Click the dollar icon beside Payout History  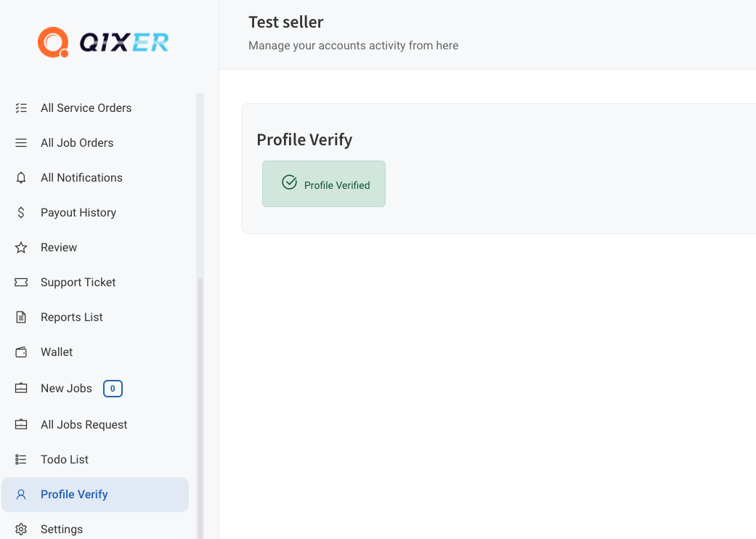point(21,213)
